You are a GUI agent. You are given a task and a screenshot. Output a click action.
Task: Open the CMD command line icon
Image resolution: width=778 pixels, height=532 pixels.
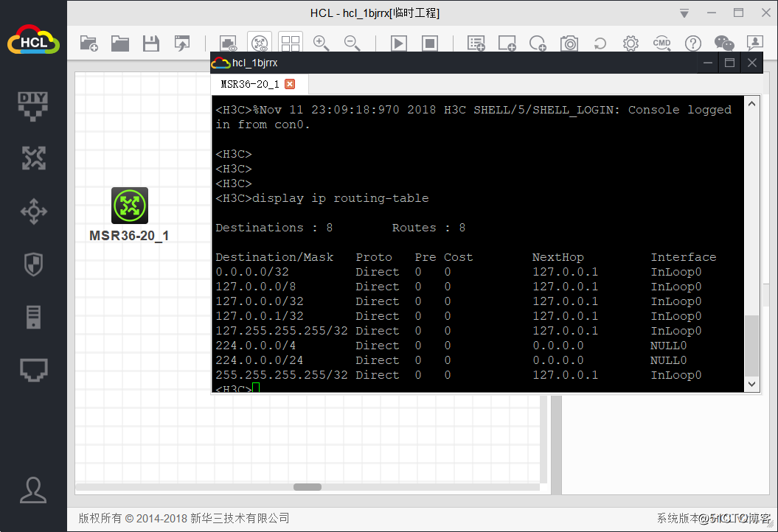(662, 43)
